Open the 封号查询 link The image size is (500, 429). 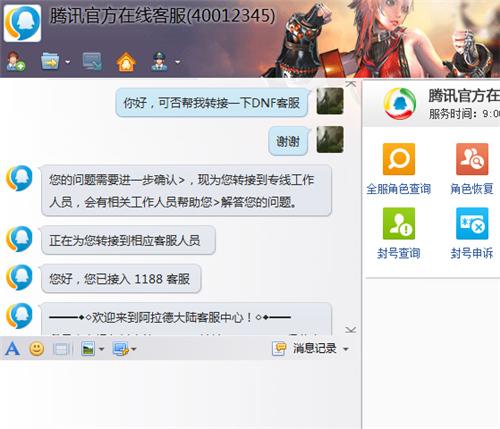399,253
